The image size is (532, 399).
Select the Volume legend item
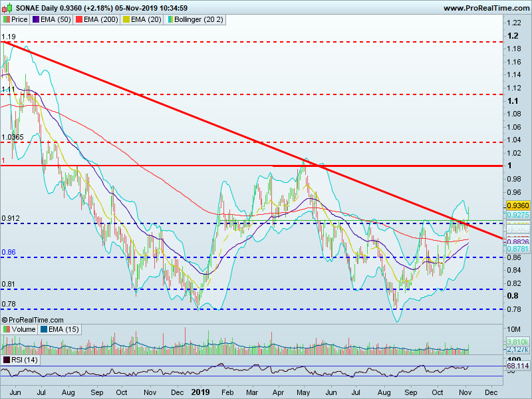pos(20,329)
